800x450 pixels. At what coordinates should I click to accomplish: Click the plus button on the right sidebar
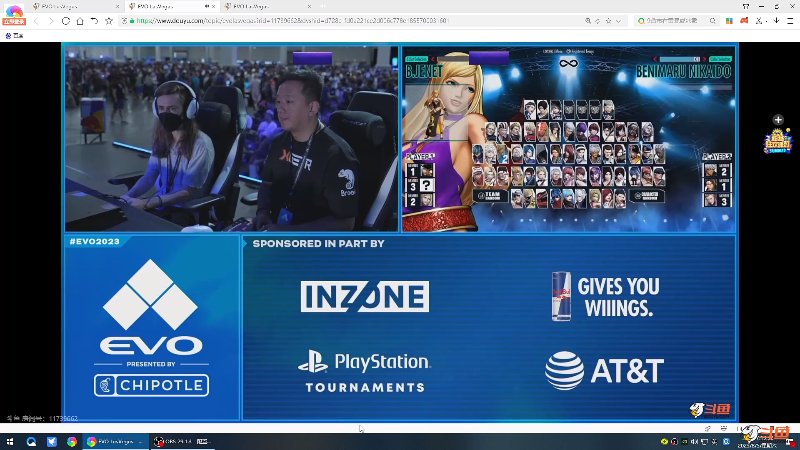778,120
